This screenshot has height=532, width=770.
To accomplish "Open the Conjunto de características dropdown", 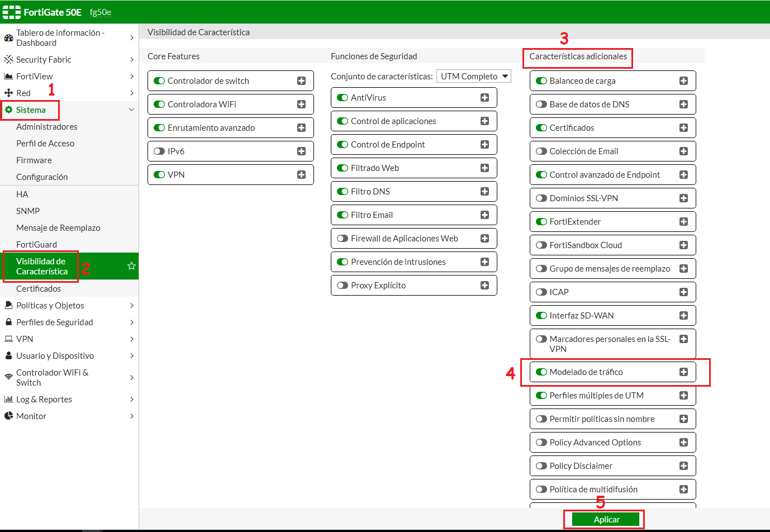I will [x=474, y=77].
